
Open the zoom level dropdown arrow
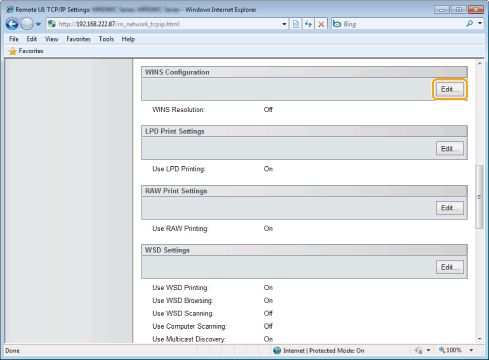pos(471,350)
